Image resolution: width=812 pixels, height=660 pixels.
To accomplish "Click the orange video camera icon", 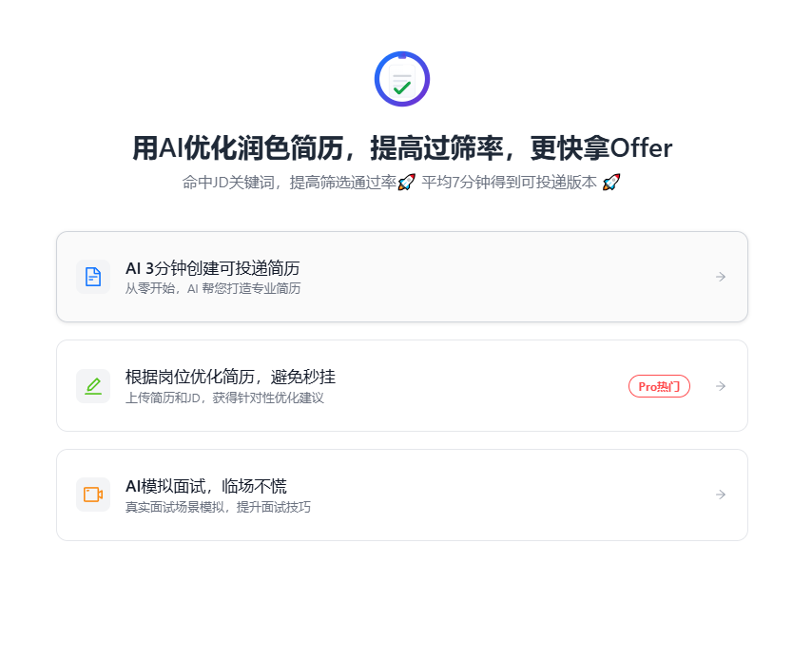I will point(93,495).
